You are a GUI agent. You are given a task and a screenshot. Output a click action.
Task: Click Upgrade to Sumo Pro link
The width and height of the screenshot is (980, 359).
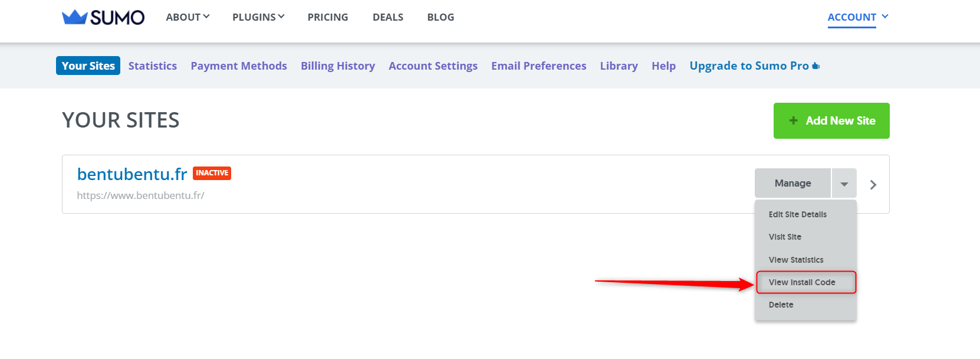[x=755, y=66]
